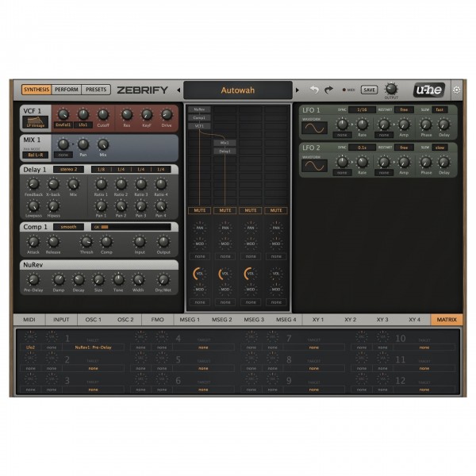Click the Delay 1 Feedback knob
The image size is (476, 476).
33,184
